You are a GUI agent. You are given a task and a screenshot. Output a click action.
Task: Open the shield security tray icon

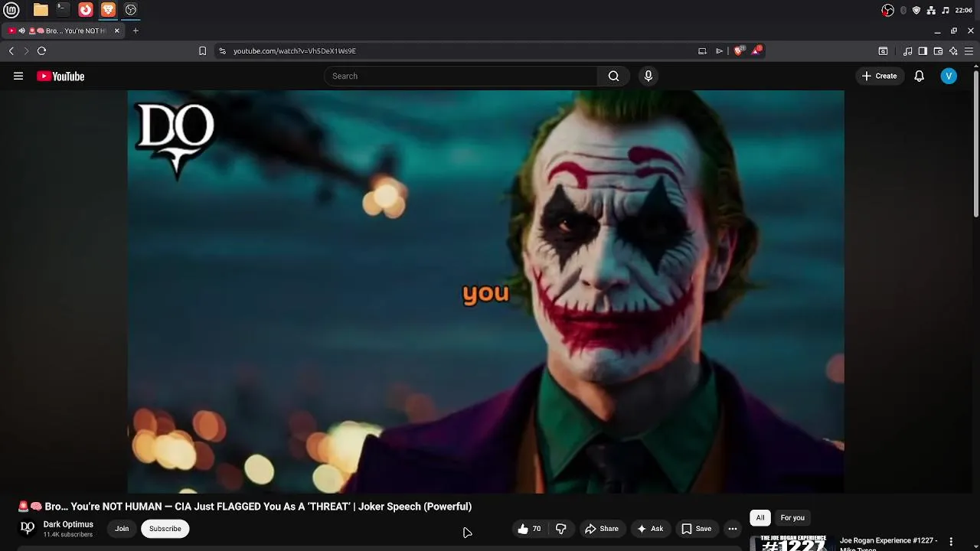click(x=916, y=10)
